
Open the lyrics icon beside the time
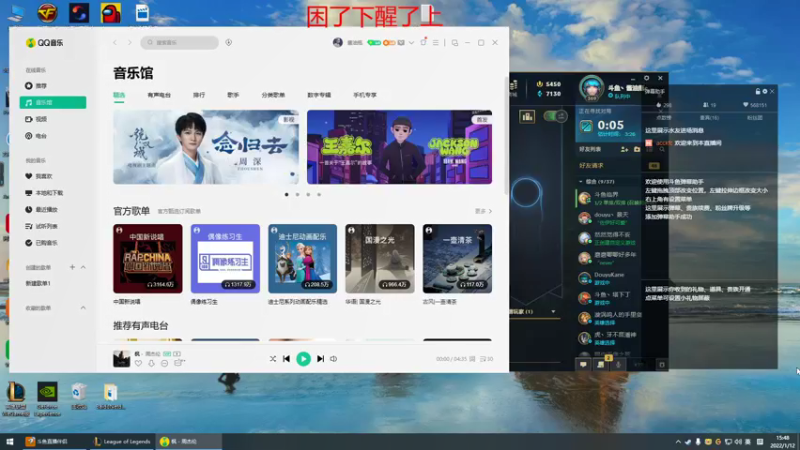coord(472,359)
